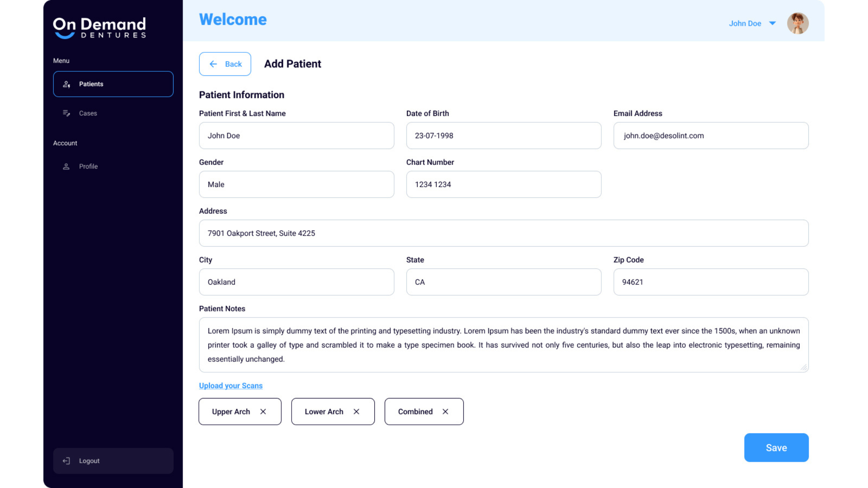Open the State field showing CA
This screenshot has width=868, height=488.
(x=503, y=282)
